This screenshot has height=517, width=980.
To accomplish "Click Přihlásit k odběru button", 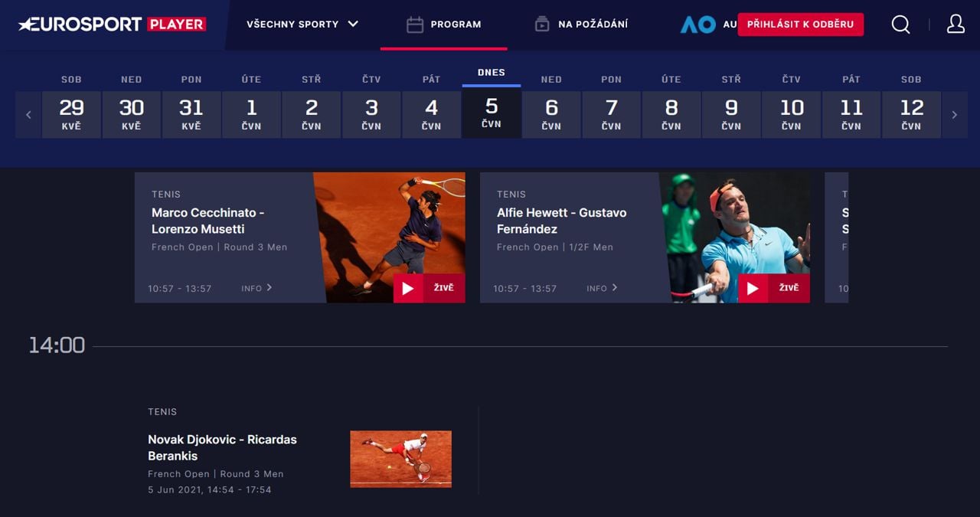I will pos(800,24).
